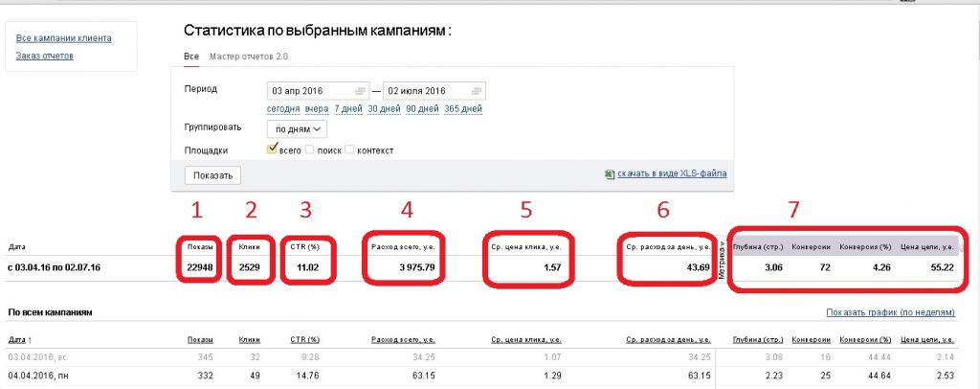
Task: Open the 'Заказ отчетов' link
Action: (45, 56)
